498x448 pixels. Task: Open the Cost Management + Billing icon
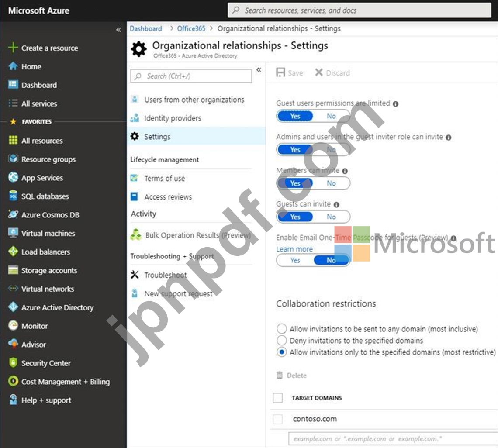coord(13,381)
